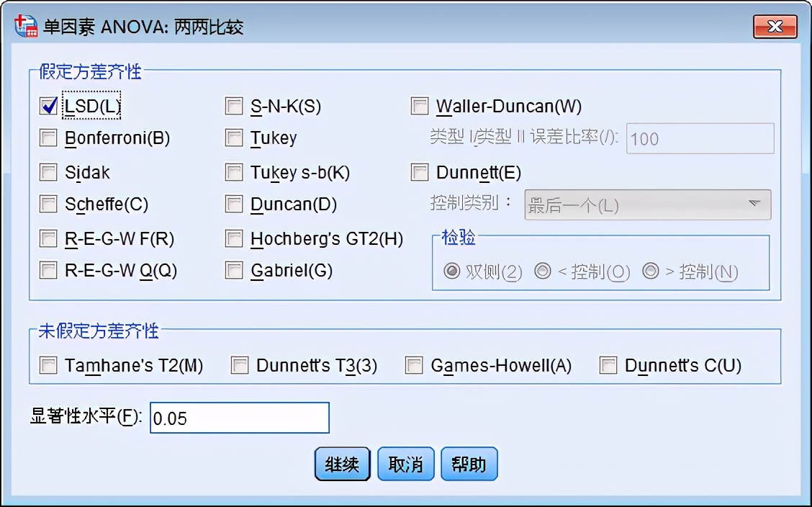Tick Dunnett's T3(3) checkbox
Screen dimensions: 812x507
[240, 366]
